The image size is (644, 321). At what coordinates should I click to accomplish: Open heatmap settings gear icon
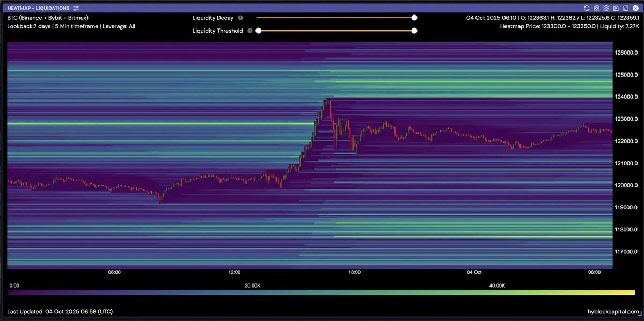click(606, 8)
